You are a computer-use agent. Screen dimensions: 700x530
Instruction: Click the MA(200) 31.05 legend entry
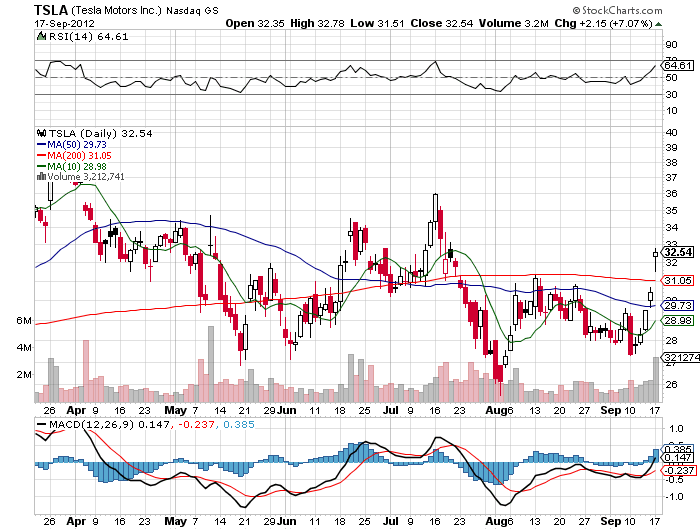(x=79, y=155)
